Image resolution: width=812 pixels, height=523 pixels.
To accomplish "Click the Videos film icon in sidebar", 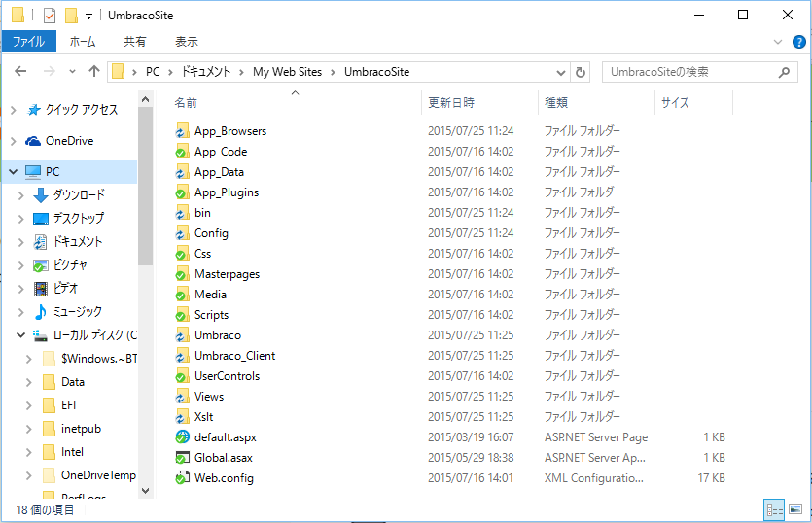I will [x=41, y=289].
